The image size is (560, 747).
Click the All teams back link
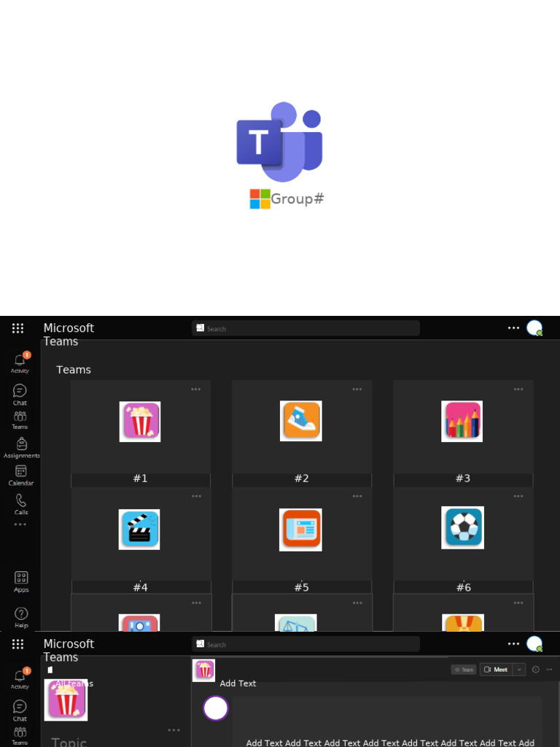(x=74, y=684)
